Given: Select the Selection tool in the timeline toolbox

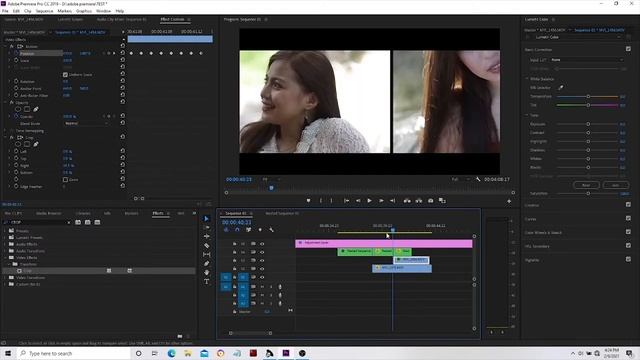Looking at the screenshot, I should [x=206, y=219].
